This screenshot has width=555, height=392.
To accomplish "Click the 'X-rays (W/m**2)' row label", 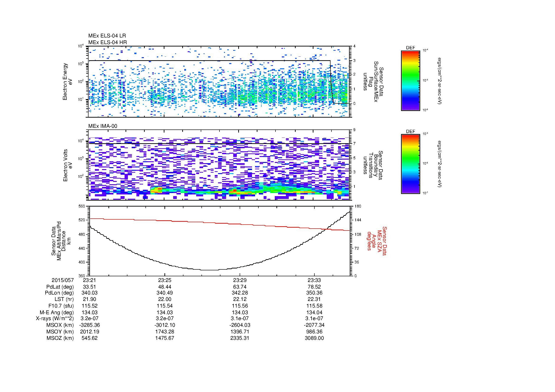I will pos(55,318).
